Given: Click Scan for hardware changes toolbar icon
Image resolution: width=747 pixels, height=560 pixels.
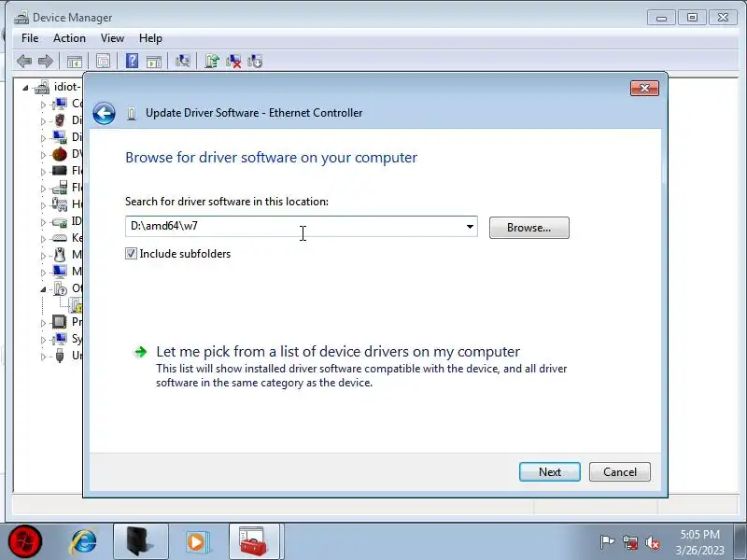Looking at the screenshot, I should point(182,61).
